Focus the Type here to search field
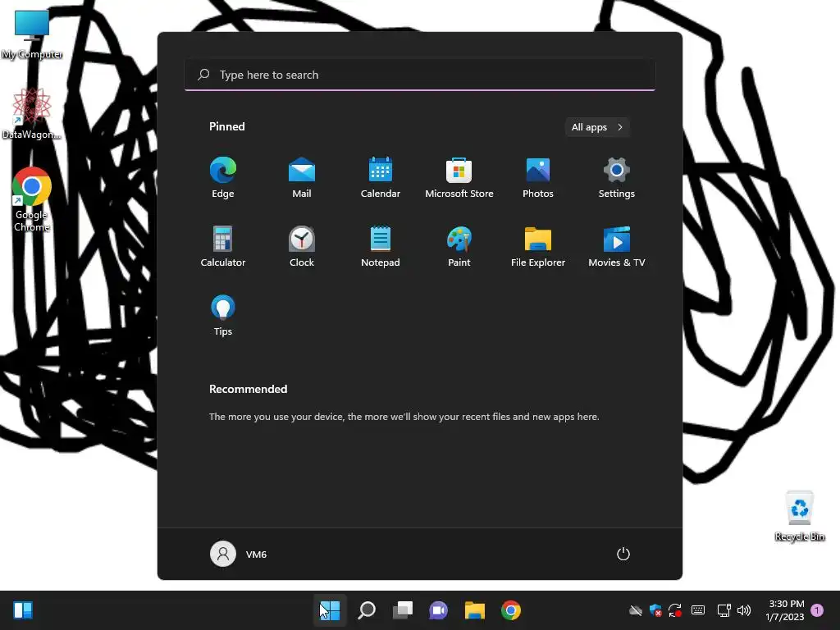The width and height of the screenshot is (840, 630). pos(420,75)
